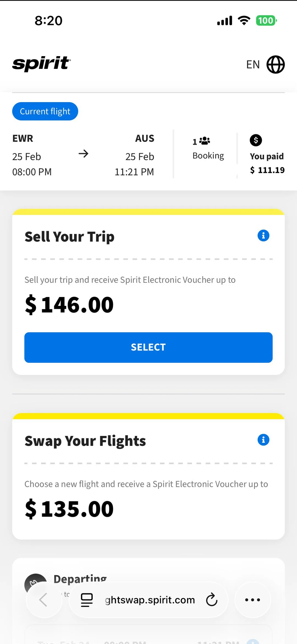Open Sell Your Trip info icon

pyautogui.click(x=263, y=236)
